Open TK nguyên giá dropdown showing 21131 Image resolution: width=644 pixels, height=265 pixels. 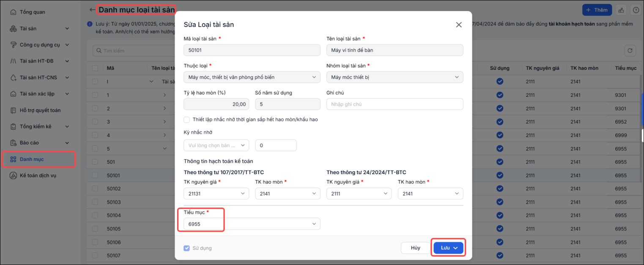216,194
